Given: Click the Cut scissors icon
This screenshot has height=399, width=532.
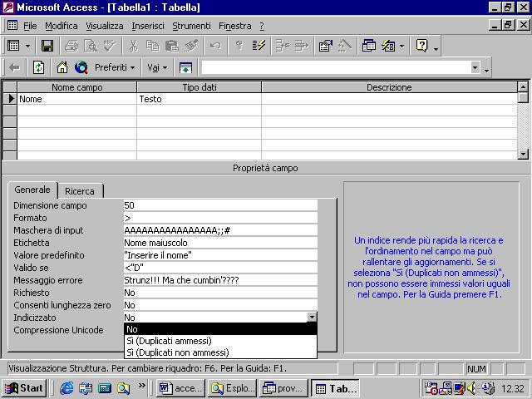Looking at the screenshot, I should [x=134, y=46].
